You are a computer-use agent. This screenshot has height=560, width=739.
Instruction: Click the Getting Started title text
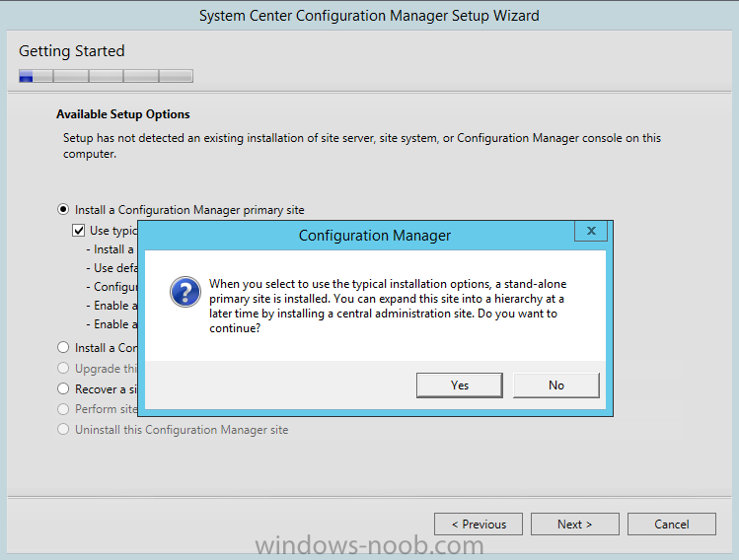(x=72, y=51)
